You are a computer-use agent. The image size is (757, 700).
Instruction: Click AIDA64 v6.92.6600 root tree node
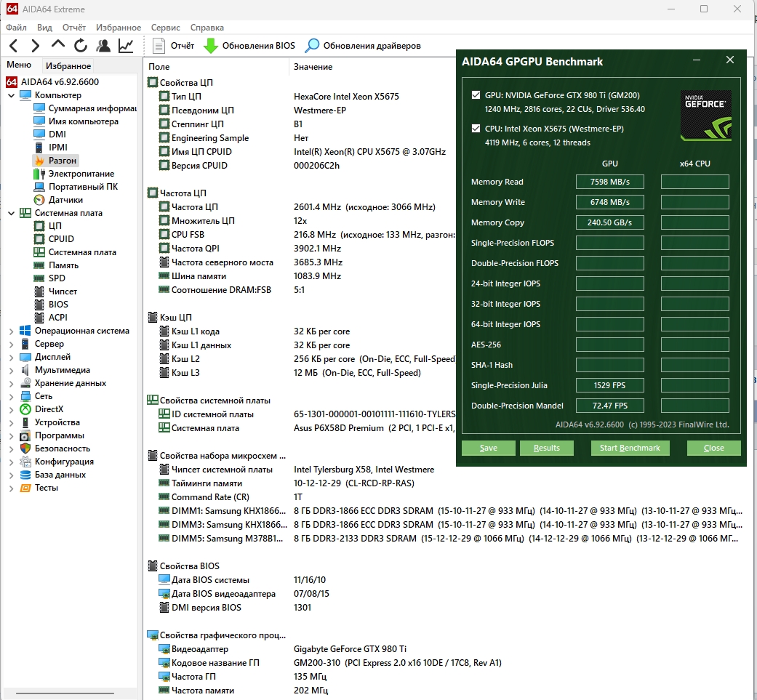pos(60,82)
